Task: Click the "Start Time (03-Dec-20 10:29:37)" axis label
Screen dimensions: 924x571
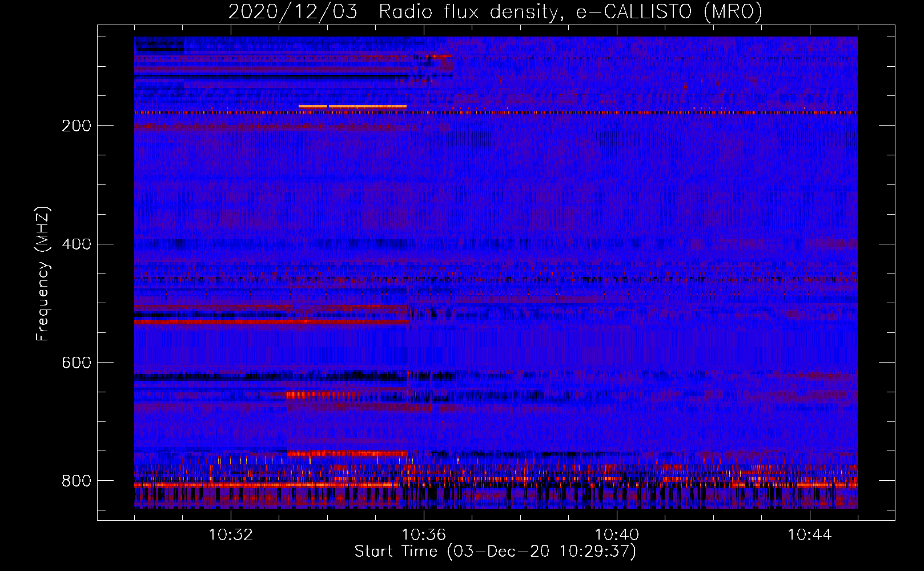Action: click(x=495, y=552)
